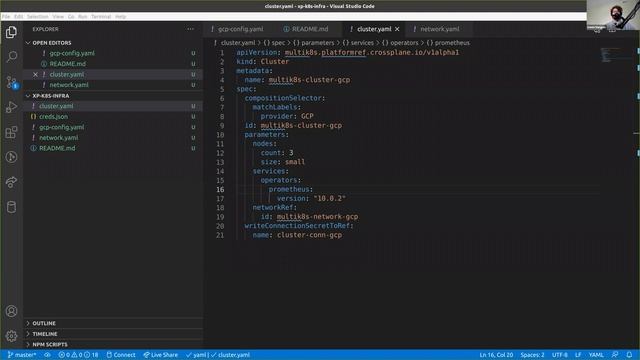Close the cluster.yaml editor tab
The width and height of the screenshot is (640, 360).
point(397,29)
